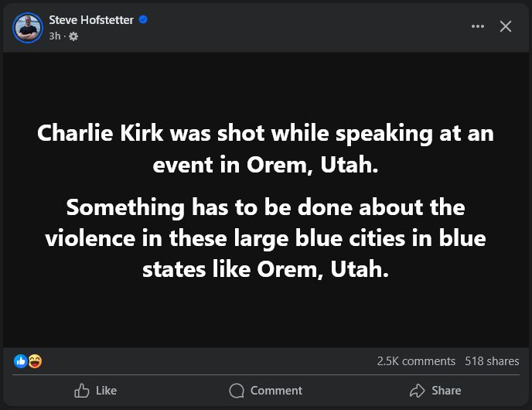Click the blue thumbs-up reaction emoji

pyautogui.click(x=21, y=361)
